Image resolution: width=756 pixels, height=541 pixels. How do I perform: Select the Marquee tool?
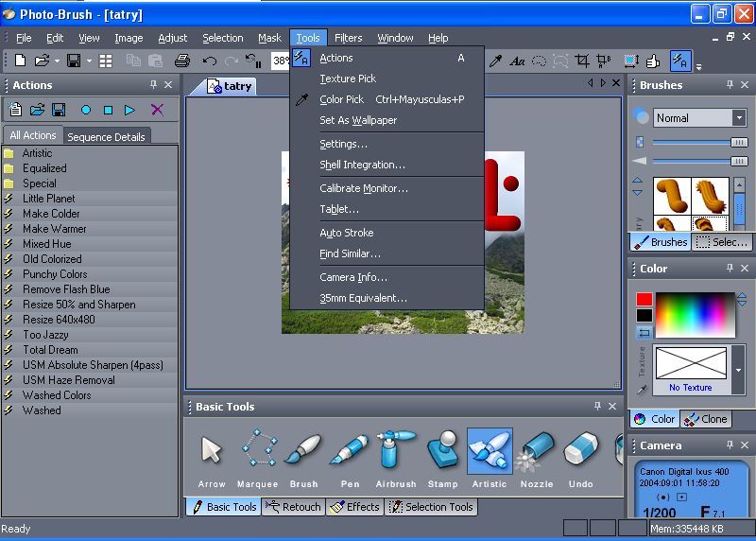[257, 458]
